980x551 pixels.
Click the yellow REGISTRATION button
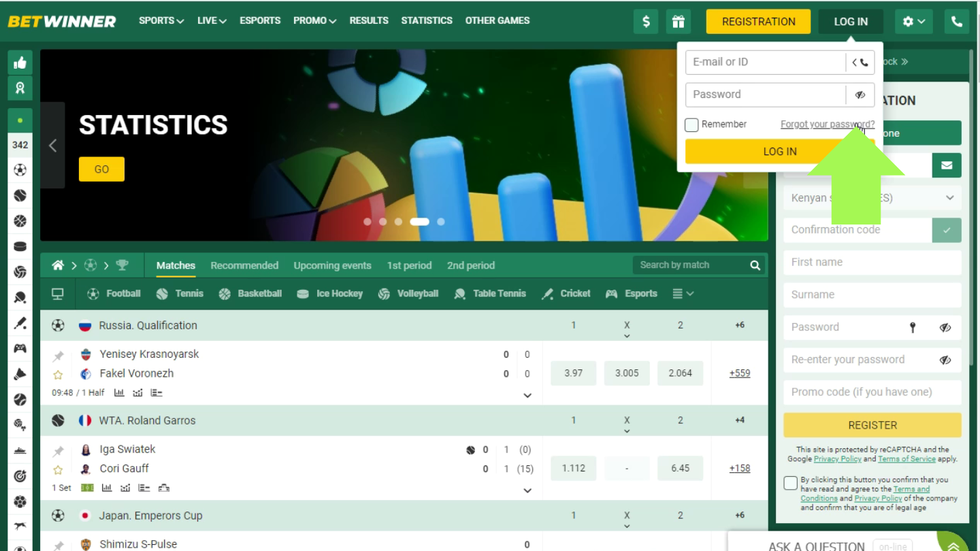tap(758, 21)
